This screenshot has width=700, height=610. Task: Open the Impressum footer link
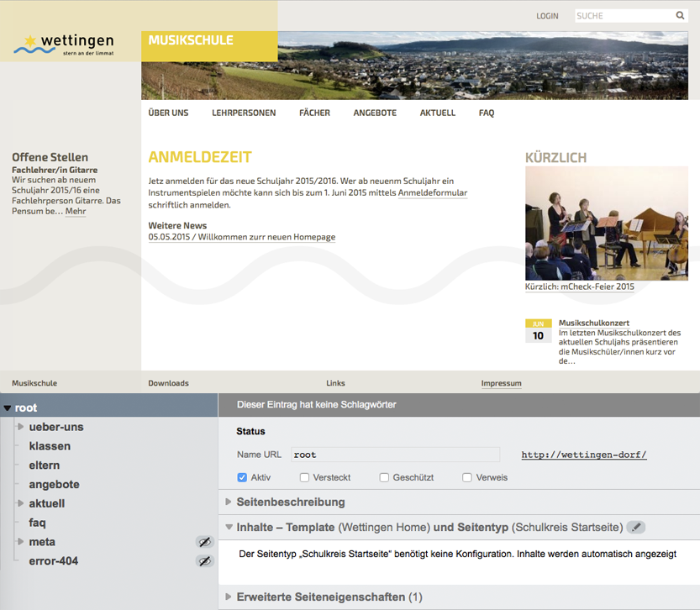[502, 383]
